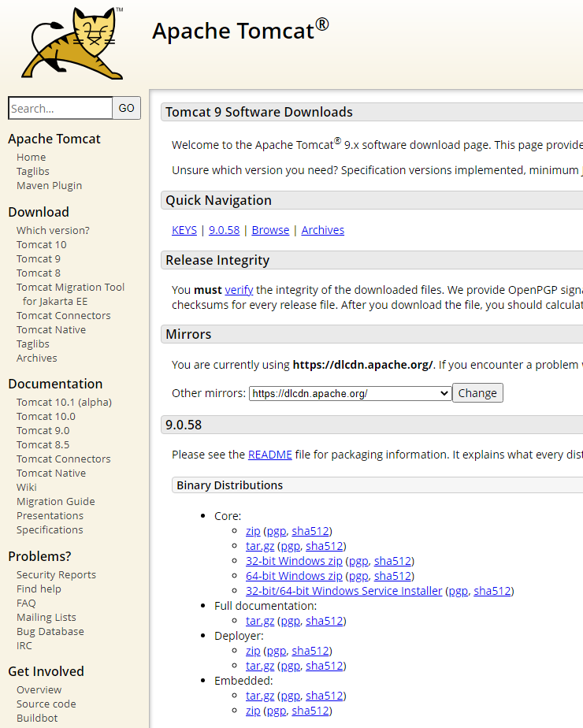The image size is (583, 728).
Task: Click the Apache Tomcat cat logo
Action: 72,43
